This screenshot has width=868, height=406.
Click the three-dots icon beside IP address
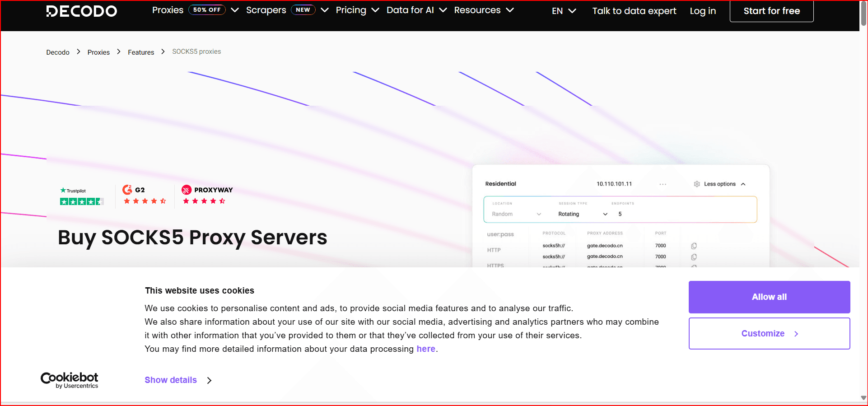click(663, 184)
